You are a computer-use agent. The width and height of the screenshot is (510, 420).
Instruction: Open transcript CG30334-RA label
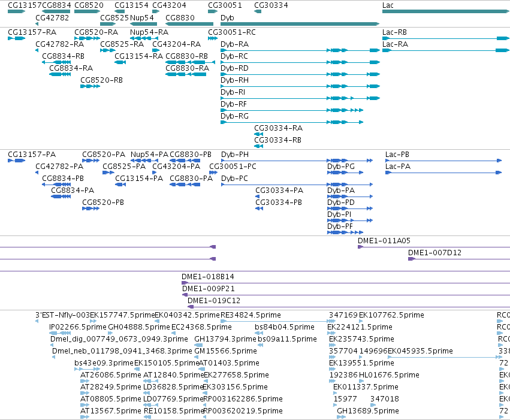278,128
